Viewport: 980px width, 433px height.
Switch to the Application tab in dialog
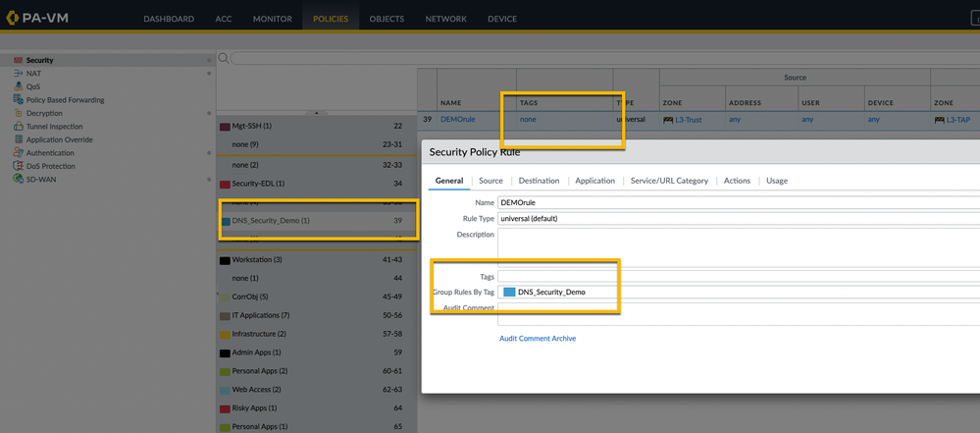tap(594, 181)
